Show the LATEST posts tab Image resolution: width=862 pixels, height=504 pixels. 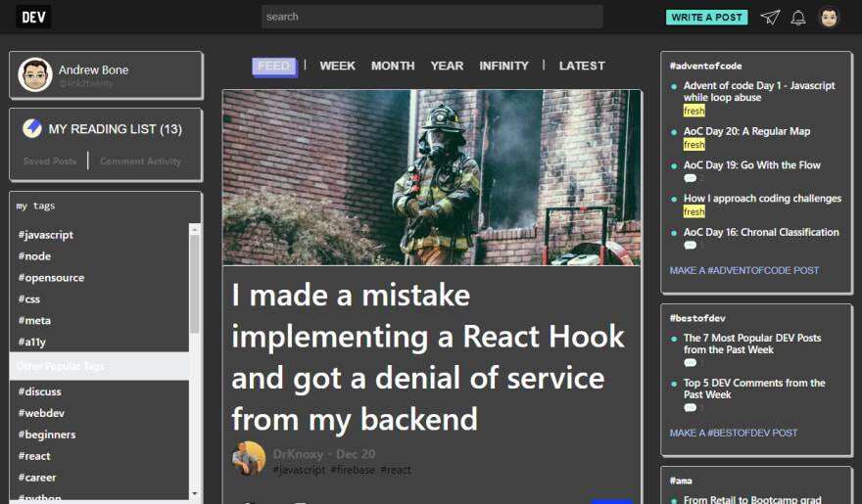[x=582, y=66]
